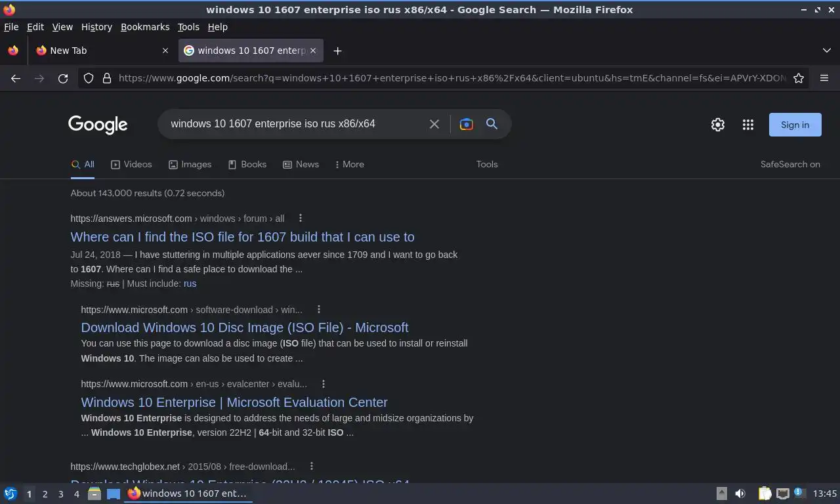Image resolution: width=840 pixels, height=504 pixels.
Task: Open the Help menu
Action: coord(218,27)
